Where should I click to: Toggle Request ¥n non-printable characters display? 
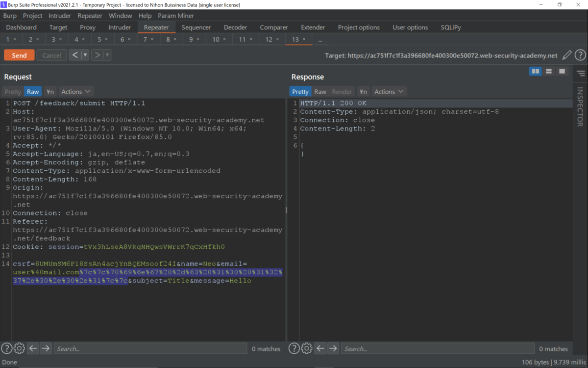tap(50, 91)
